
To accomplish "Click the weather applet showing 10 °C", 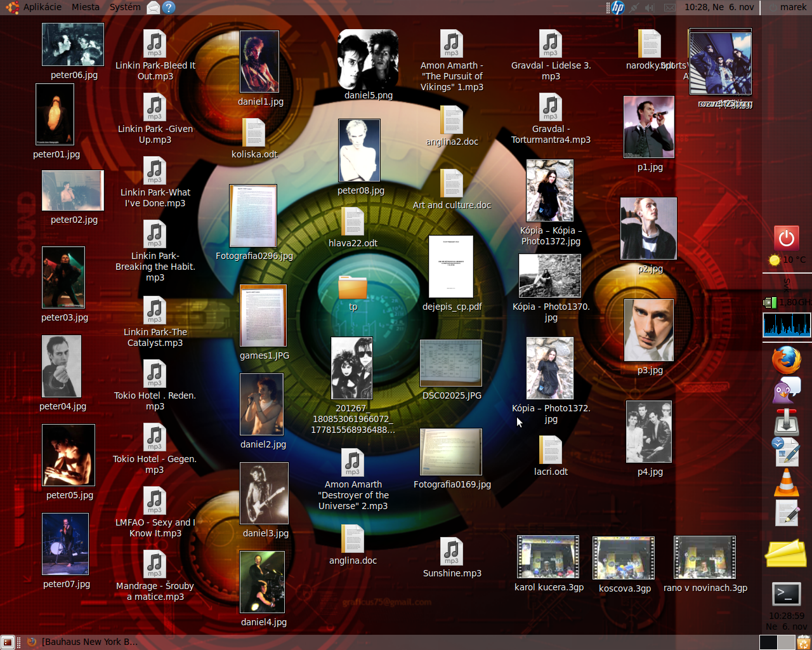I will click(787, 260).
